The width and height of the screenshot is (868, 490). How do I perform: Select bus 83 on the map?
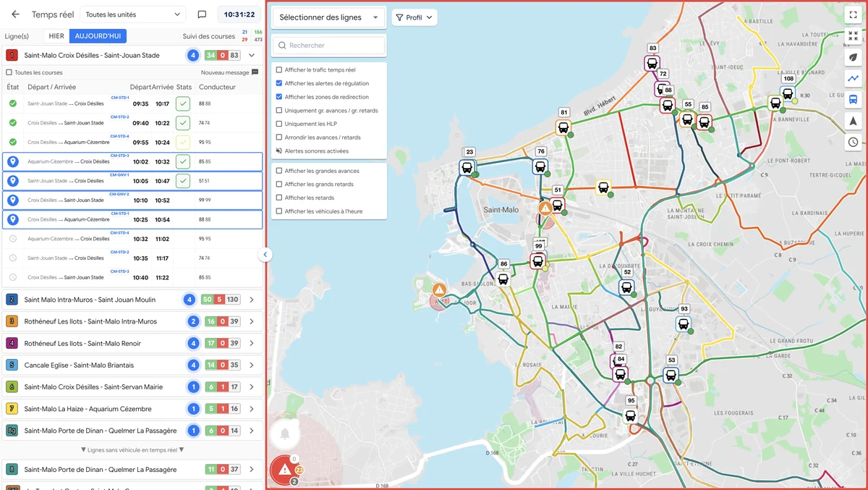(652, 64)
